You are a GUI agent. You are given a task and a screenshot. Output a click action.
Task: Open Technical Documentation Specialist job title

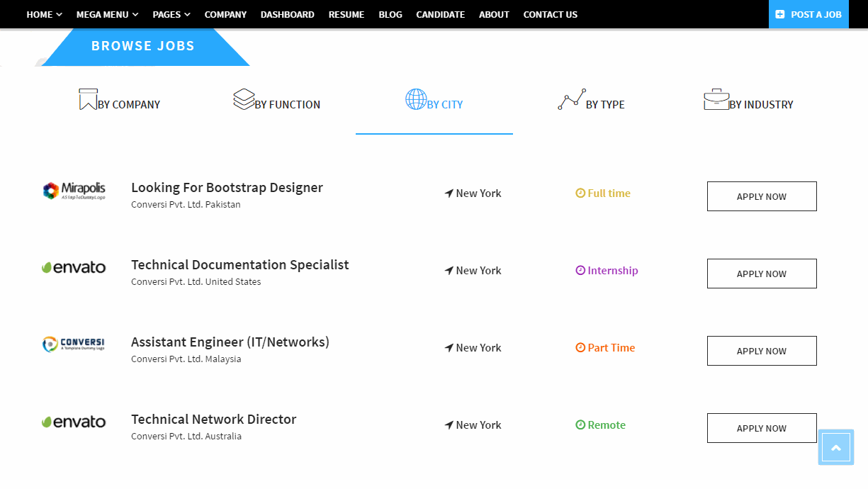(x=239, y=265)
